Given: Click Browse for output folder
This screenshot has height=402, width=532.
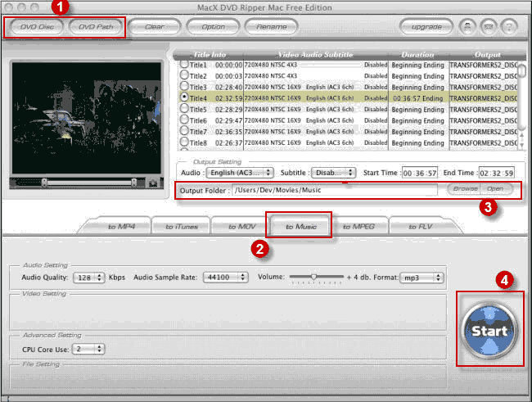Looking at the screenshot, I should [465, 189].
